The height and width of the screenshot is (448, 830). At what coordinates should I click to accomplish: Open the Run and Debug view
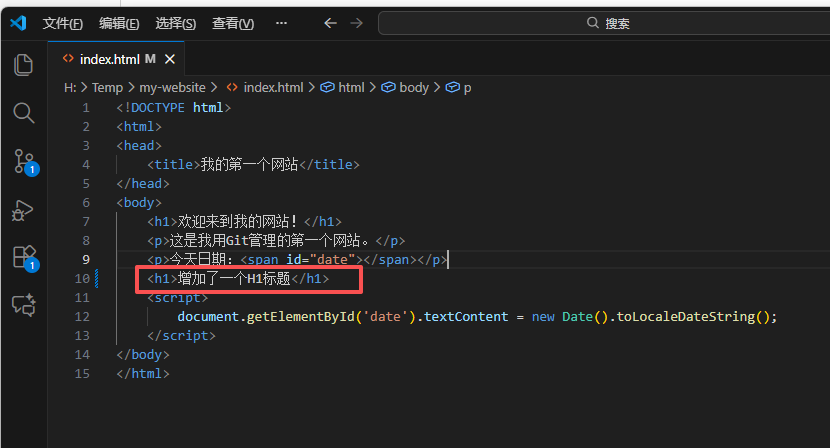[23, 210]
